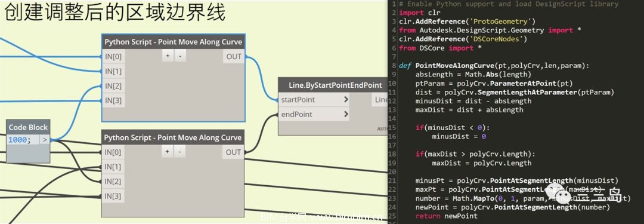Add an input port on the upper Python Script node
Viewport: 644px width, 224px height.
tap(168, 56)
